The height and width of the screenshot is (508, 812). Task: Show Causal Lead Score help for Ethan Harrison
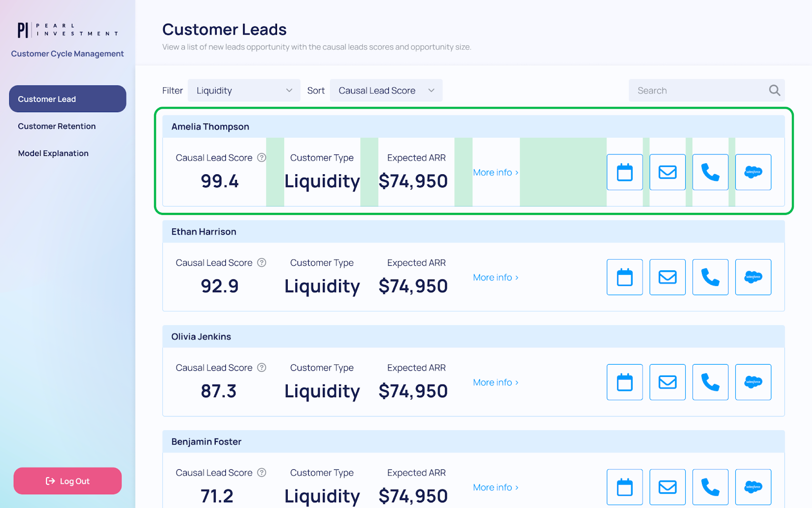click(261, 263)
